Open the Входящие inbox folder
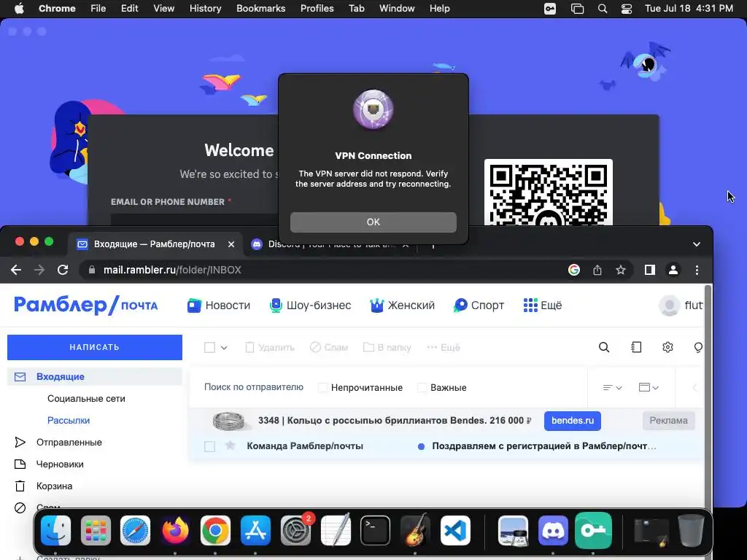The image size is (747, 560). pyautogui.click(x=95, y=377)
